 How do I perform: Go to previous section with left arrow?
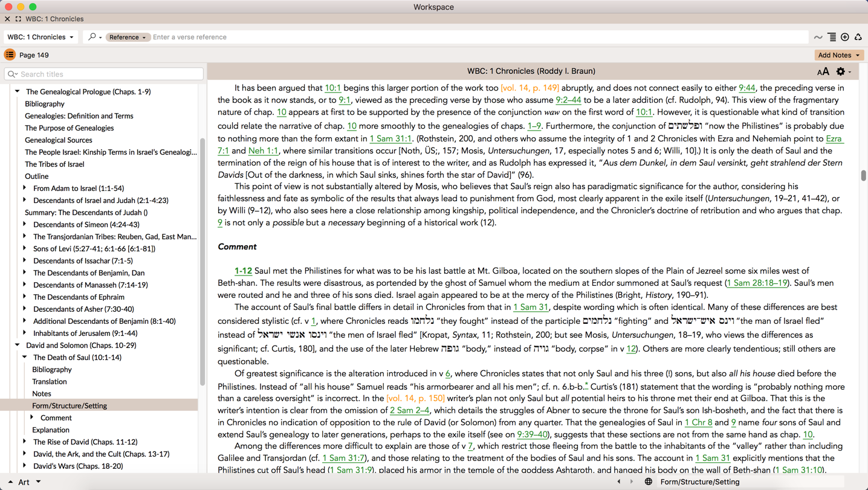click(x=618, y=482)
